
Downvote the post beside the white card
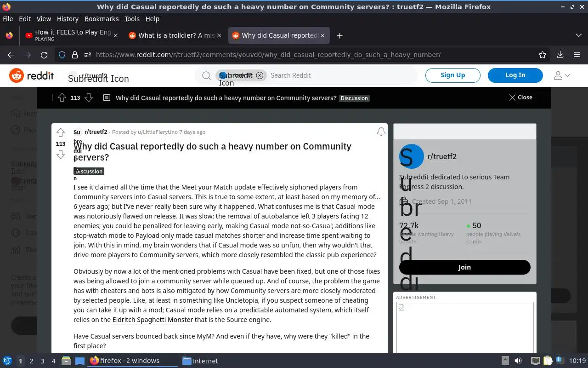(x=61, y=155)
